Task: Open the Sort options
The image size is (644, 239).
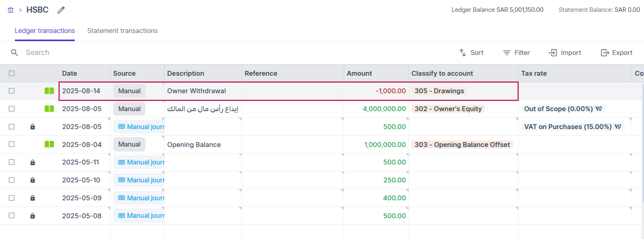Action: (x=471, y=53)
